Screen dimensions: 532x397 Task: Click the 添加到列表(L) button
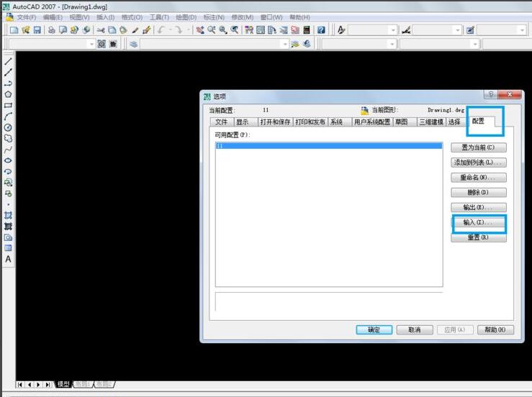pyautogui.click(x=479, y=163)
